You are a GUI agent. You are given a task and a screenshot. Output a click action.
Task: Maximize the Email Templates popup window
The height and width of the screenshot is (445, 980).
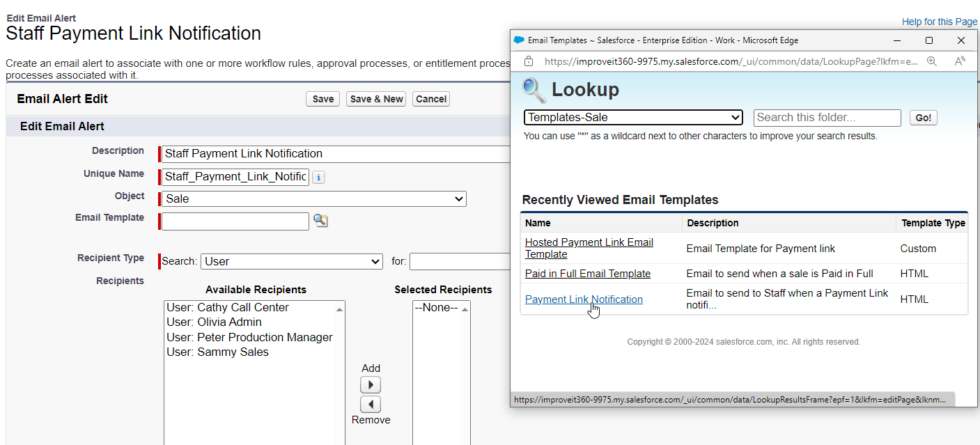928,40
